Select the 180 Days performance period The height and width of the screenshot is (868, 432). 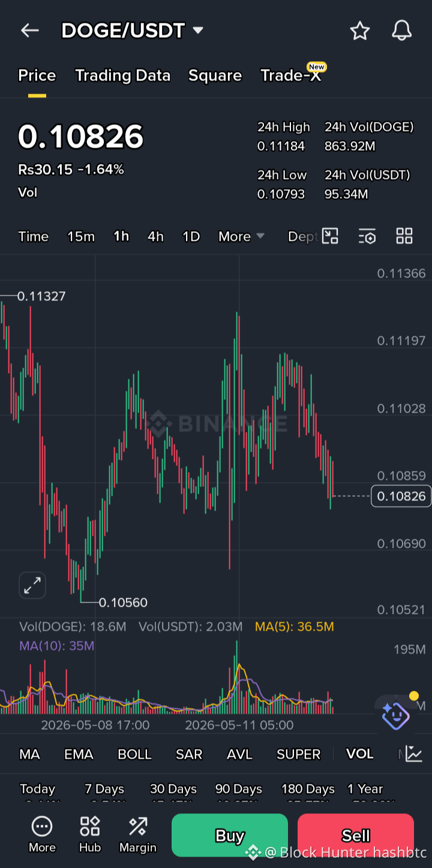coord(308,789)
